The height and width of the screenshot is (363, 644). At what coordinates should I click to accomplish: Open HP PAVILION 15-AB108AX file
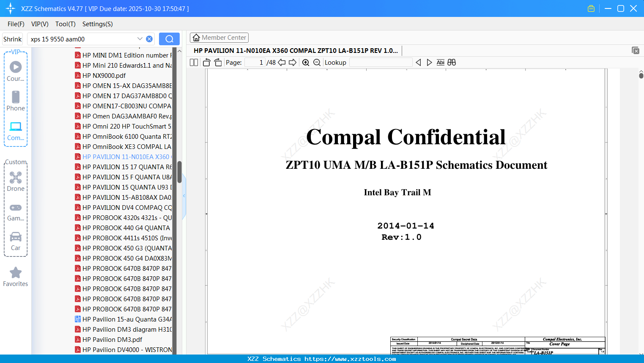pos(123,197)
